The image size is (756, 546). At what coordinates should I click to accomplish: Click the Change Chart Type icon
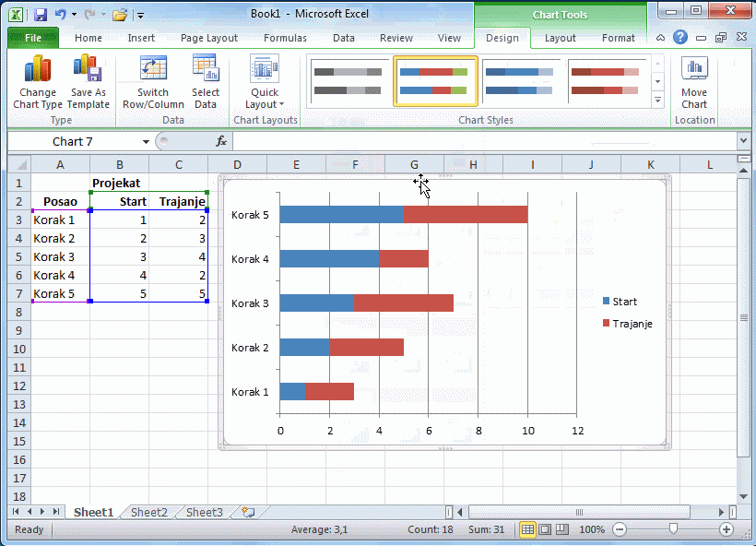pyautogui.click(x=38, y=70)
